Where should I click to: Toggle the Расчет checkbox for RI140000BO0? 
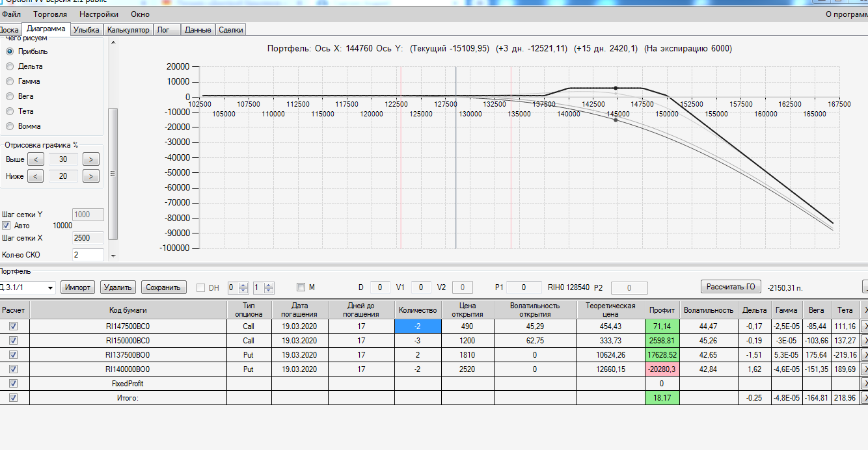[x=14, y=369]
